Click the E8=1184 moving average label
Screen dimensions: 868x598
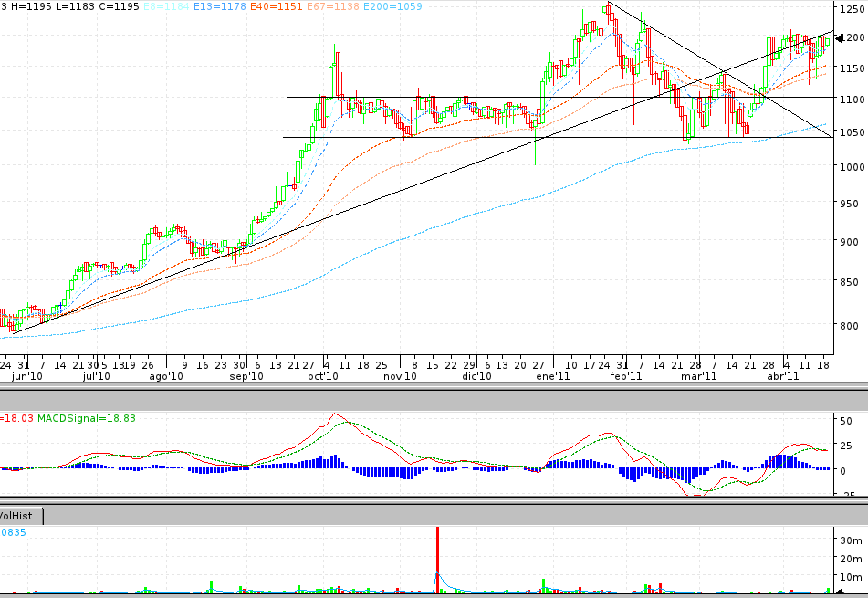click(166, 6)
